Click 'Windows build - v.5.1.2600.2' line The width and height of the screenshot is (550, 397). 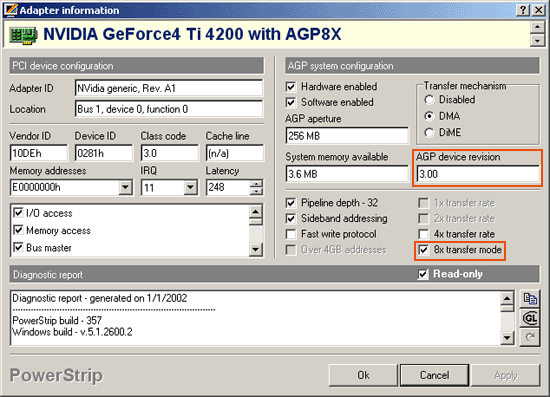point(72,332)
